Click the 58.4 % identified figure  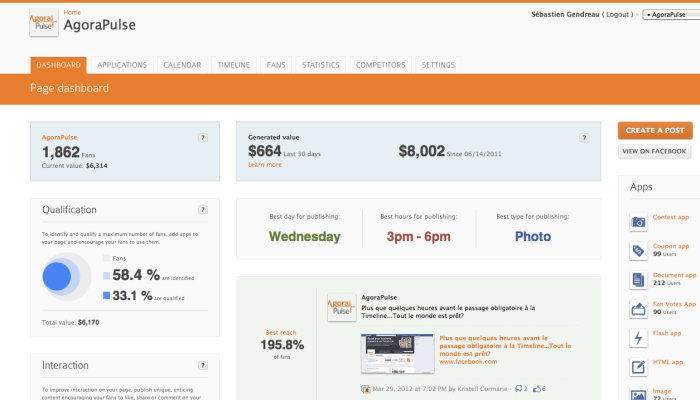click(136, 275)
